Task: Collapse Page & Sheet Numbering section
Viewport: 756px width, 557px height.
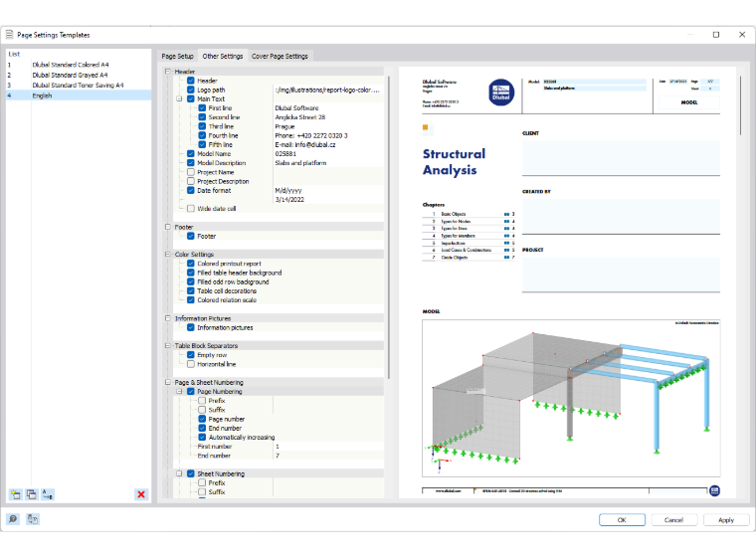Action: click(x=168, y=382)
